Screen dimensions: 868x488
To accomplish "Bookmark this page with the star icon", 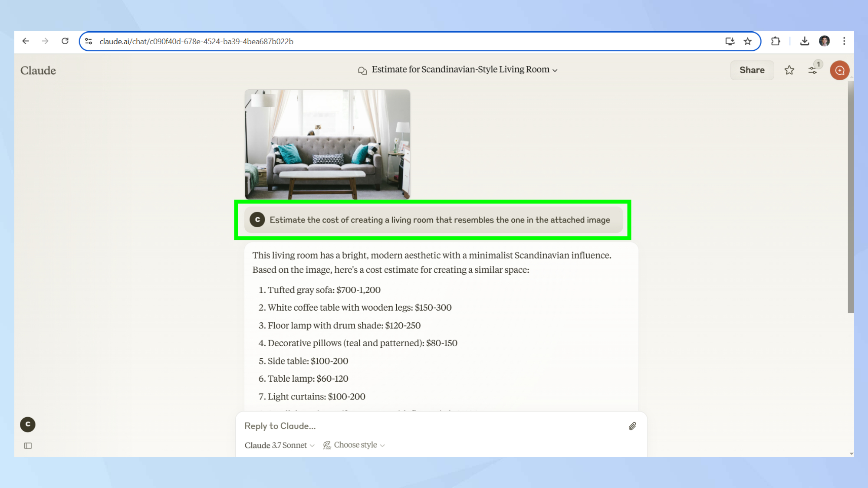I will tap(747, 41).
